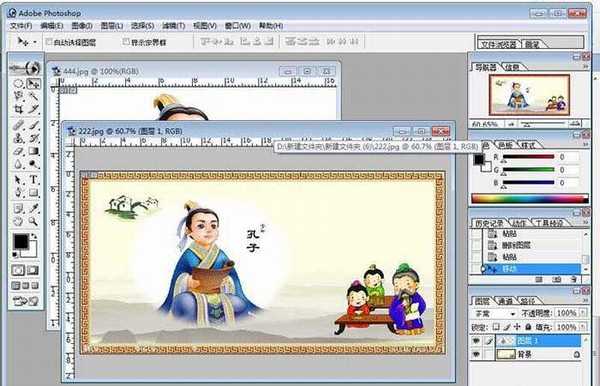The image size is (600, 386).
Task: Open the layer blend mode dropdown
Action: coord(495,313)
